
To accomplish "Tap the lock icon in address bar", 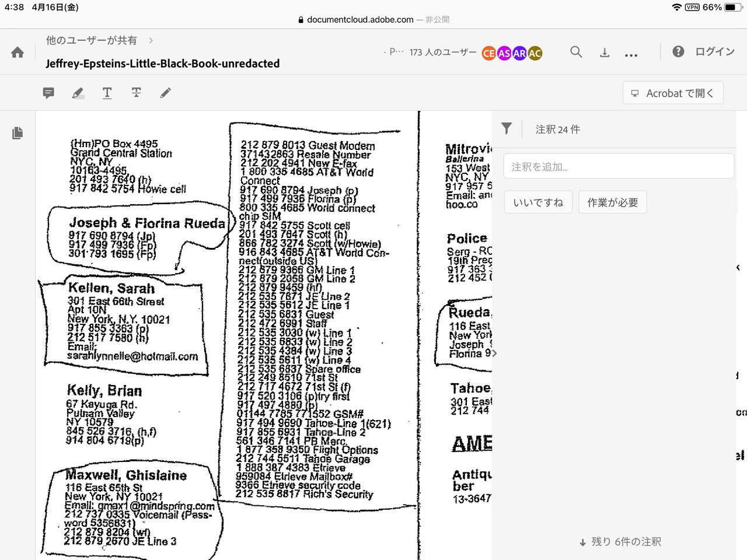I will coord(301,20).
